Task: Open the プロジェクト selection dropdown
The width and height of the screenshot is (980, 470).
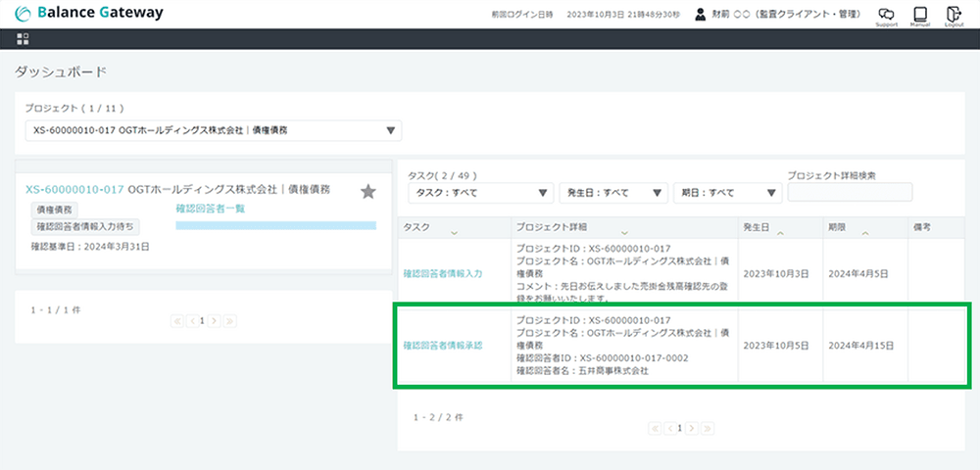Action: click(x=214, y=131)
